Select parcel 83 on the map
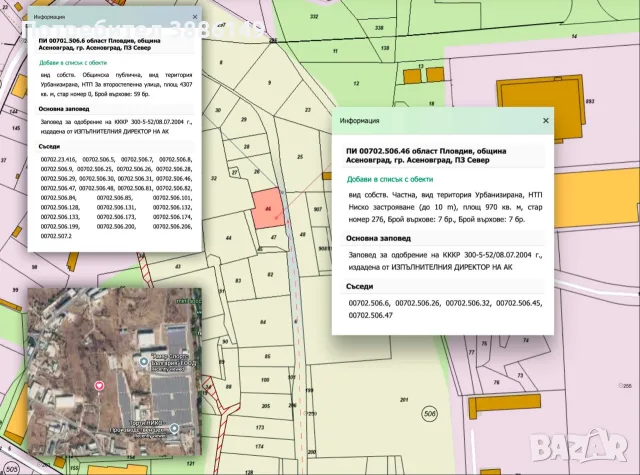 [x=238, y=280]
